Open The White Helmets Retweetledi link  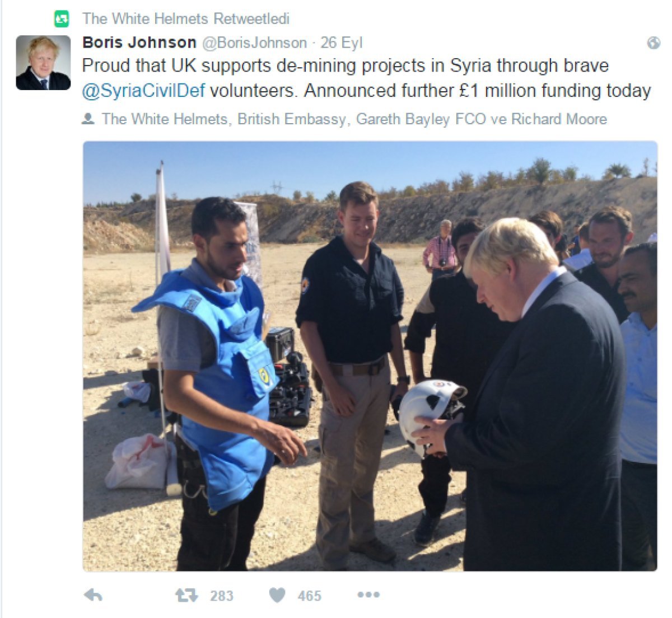[x=186, y=18]
